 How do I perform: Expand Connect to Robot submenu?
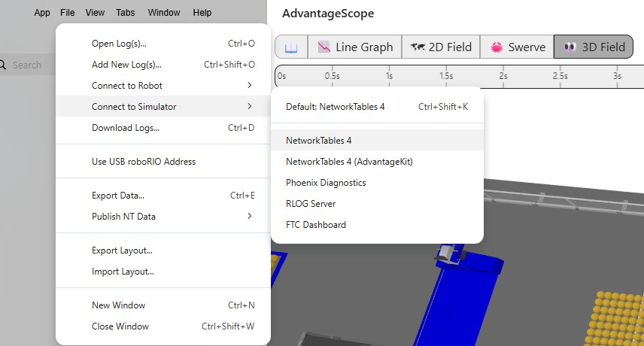pos(163,85)
